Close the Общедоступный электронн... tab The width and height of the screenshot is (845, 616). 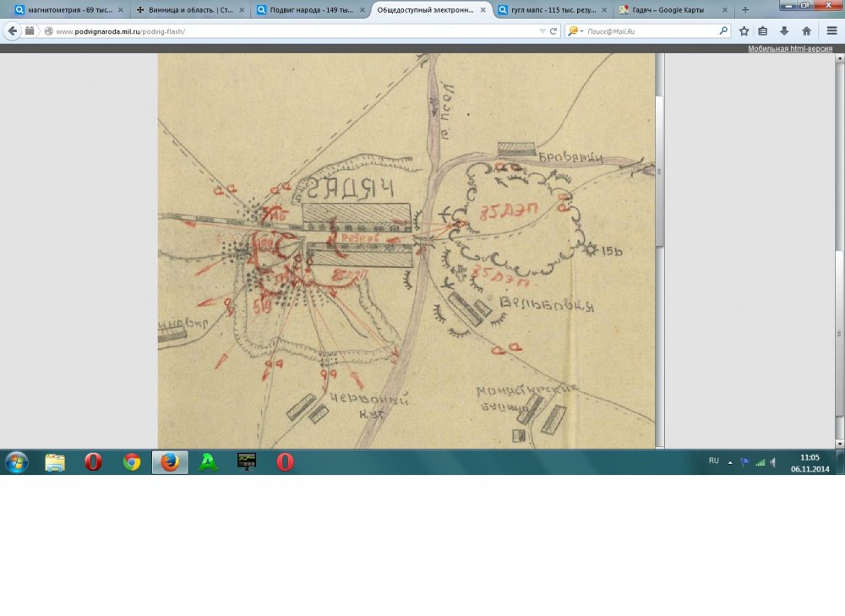(x=482, y=9)
